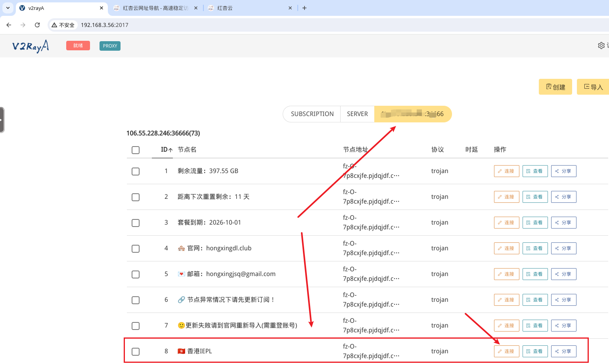Sort by the ID column arrow
This screenshot has width=609, height=364.
[170, 150]
